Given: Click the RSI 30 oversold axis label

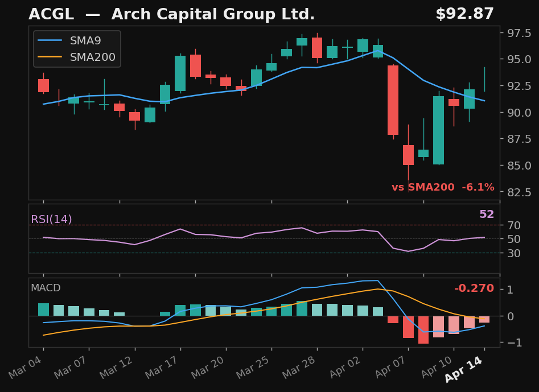Looking at the screenshot, I should [514, 253].
